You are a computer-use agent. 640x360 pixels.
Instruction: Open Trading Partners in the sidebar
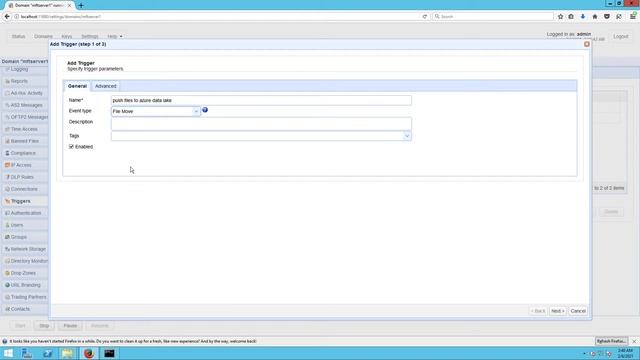point(29,297)
